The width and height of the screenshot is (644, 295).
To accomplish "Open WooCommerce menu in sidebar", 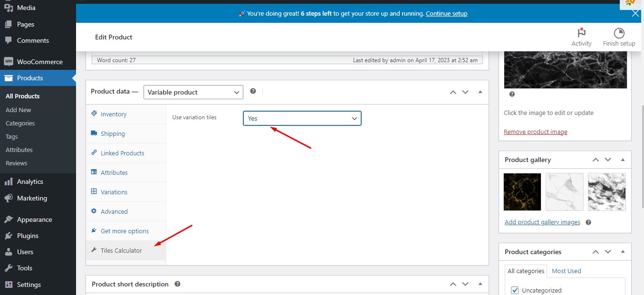I will tap(39, 62).
